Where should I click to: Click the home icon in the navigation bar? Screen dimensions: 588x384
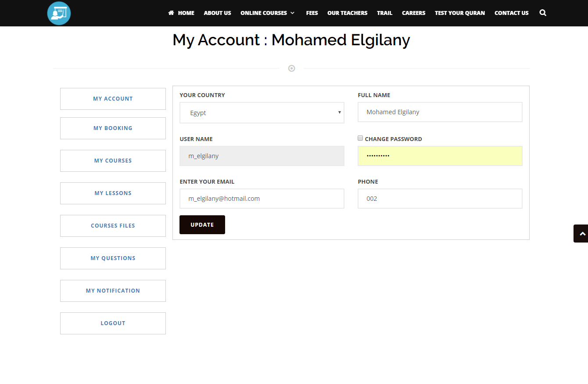[x=171, y=13]
